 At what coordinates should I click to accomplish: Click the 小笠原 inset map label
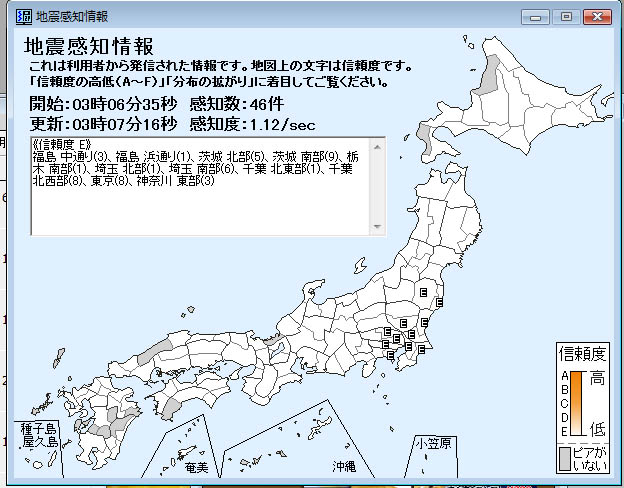[434, 443]
